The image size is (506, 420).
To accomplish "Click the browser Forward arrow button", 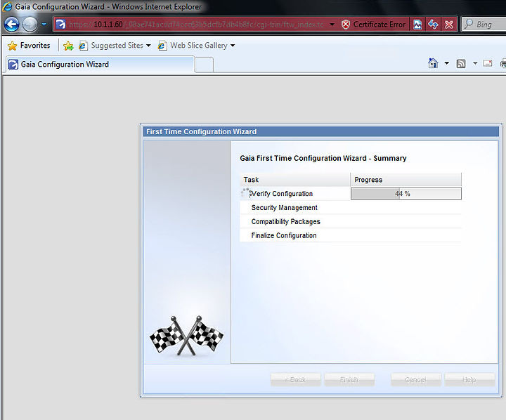I will click(30, 25).
